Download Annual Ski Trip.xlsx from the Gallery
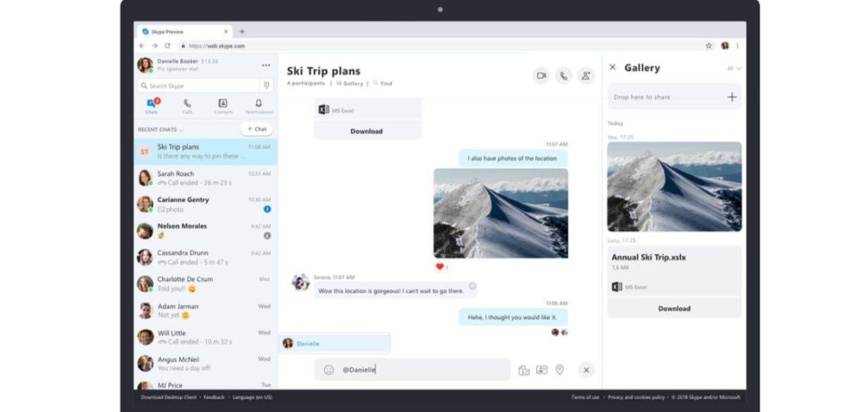The height and width of the screenshot is (412, 868). click(x=674, y=308)
